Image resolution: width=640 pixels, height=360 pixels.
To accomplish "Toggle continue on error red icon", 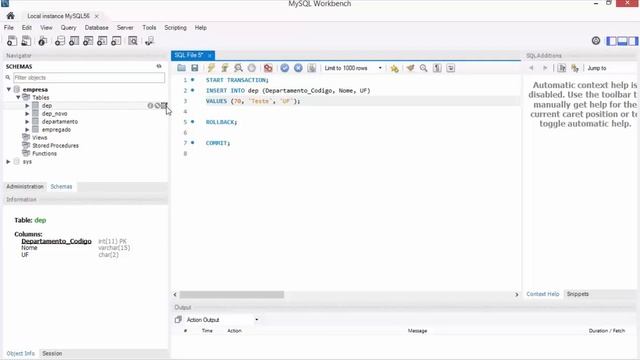I will 268,68.
